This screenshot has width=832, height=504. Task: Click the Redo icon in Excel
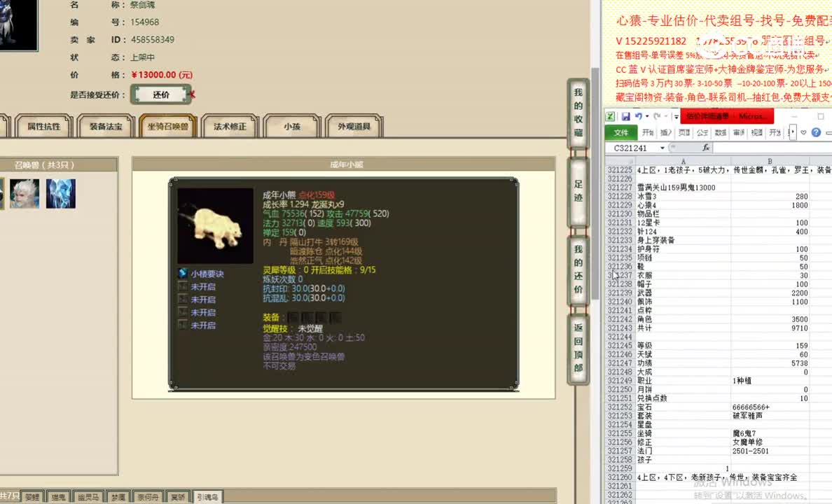(657, 115)
